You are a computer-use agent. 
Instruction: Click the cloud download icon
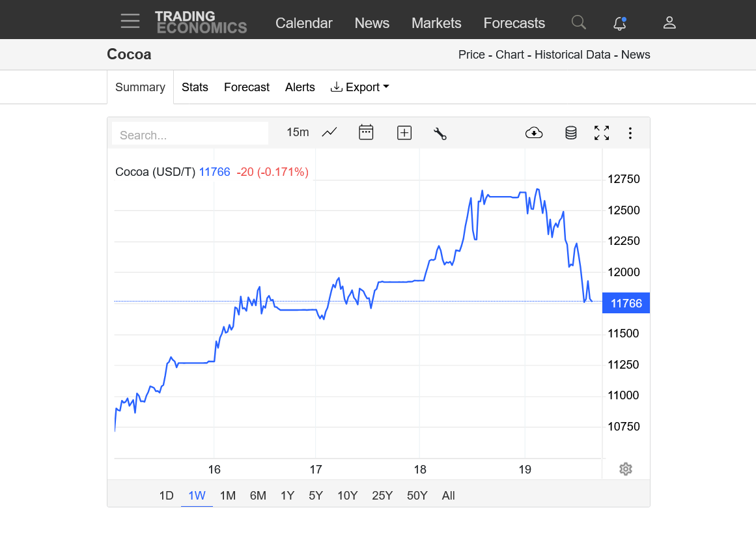click(534, 133)
